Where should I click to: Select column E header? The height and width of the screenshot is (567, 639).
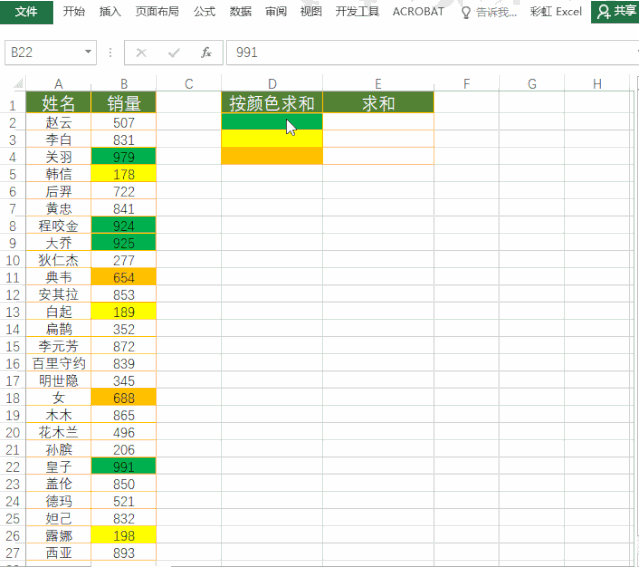coord(378,84)
